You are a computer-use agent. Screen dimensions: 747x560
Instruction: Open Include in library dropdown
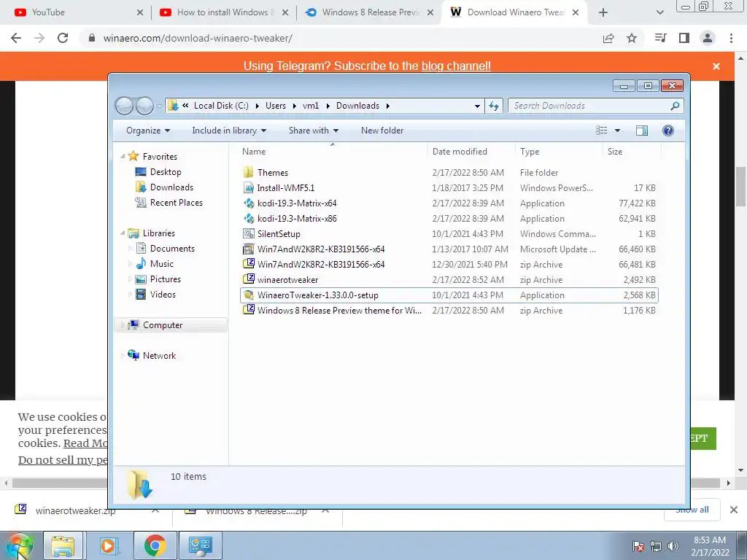pos(229,131)
